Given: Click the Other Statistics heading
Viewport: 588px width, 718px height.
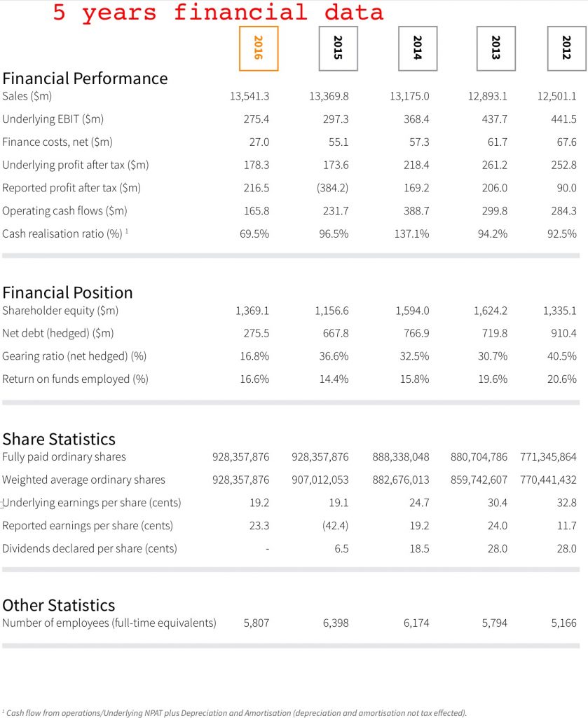Looking at the screenshot, I should (59, 605).
